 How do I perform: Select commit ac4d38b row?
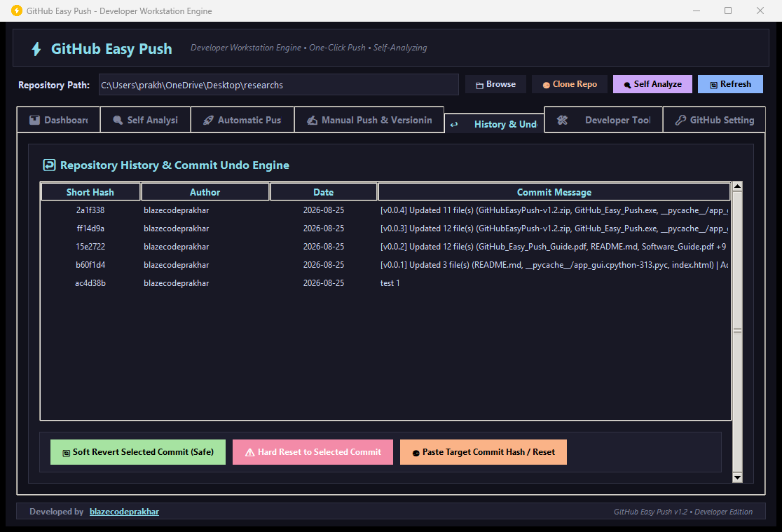click(385, 283)
